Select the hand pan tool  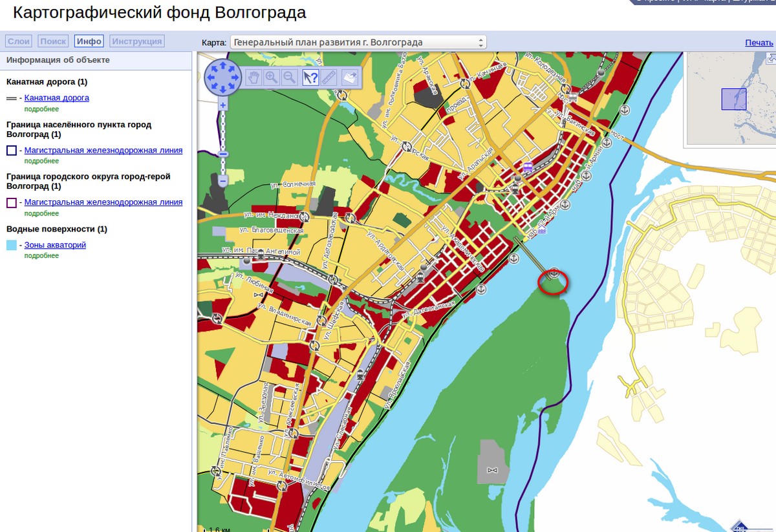click(254, 78)
